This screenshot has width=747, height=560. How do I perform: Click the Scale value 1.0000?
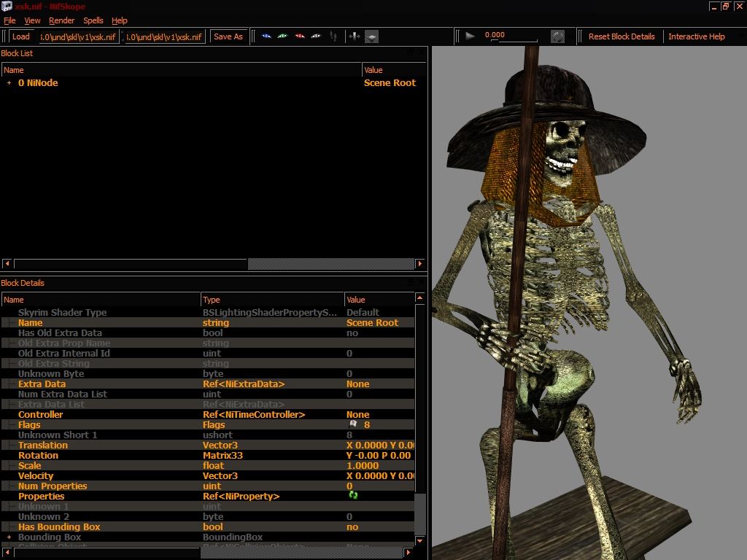363,466
